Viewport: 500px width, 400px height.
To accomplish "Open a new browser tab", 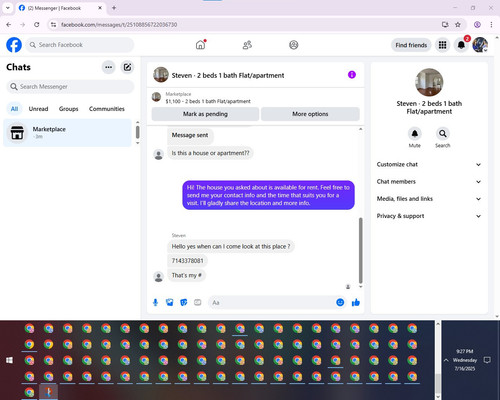I will (x=114, y=8).
